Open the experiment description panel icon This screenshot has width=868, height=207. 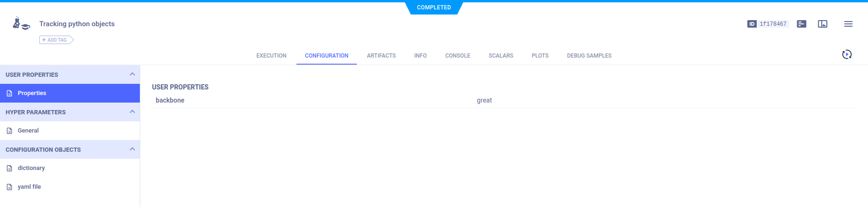point(801,24)
